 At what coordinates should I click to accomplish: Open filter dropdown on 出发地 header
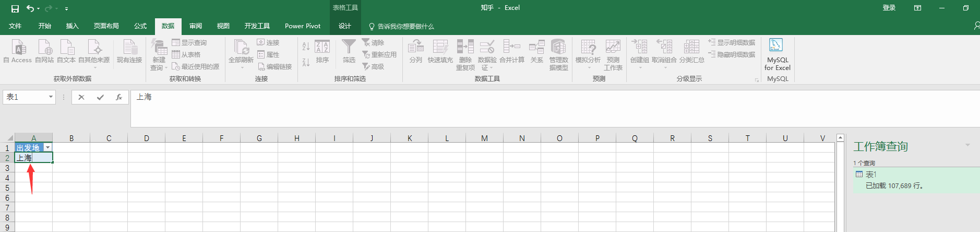click(x=47, y=148)
